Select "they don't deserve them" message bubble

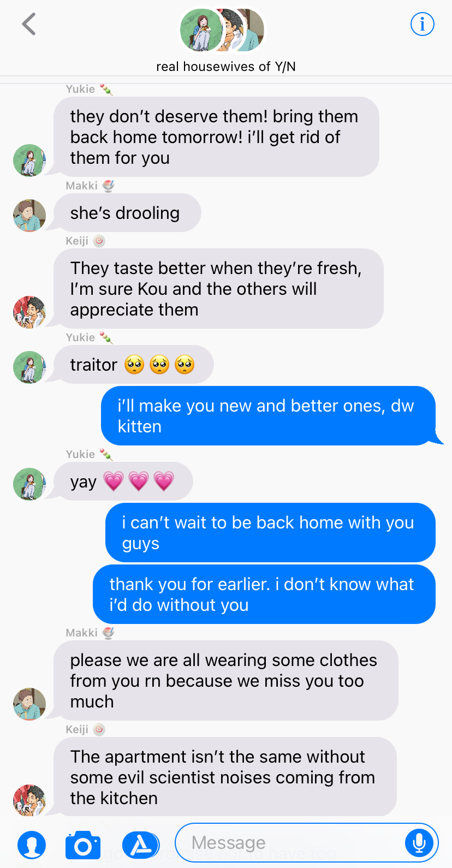[x=216, y=137]
